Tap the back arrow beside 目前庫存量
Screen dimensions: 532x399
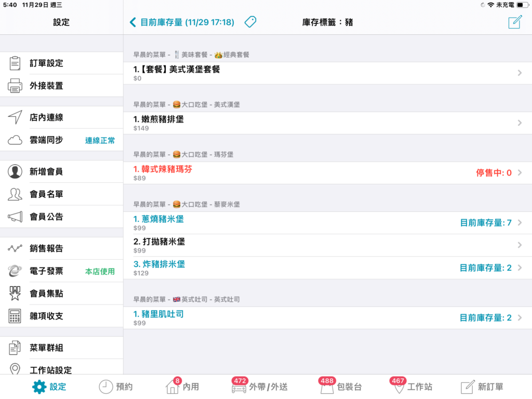pyautogui.click(x=132, y=22)
